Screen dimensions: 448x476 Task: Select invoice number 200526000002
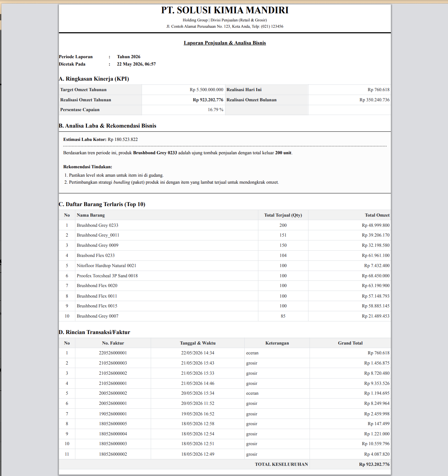pos(113,393)
